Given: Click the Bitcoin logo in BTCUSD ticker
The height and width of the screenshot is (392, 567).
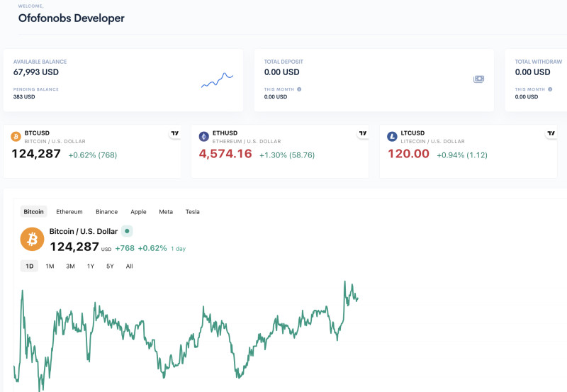Looking at the screenshot, I should pos(16,137).
